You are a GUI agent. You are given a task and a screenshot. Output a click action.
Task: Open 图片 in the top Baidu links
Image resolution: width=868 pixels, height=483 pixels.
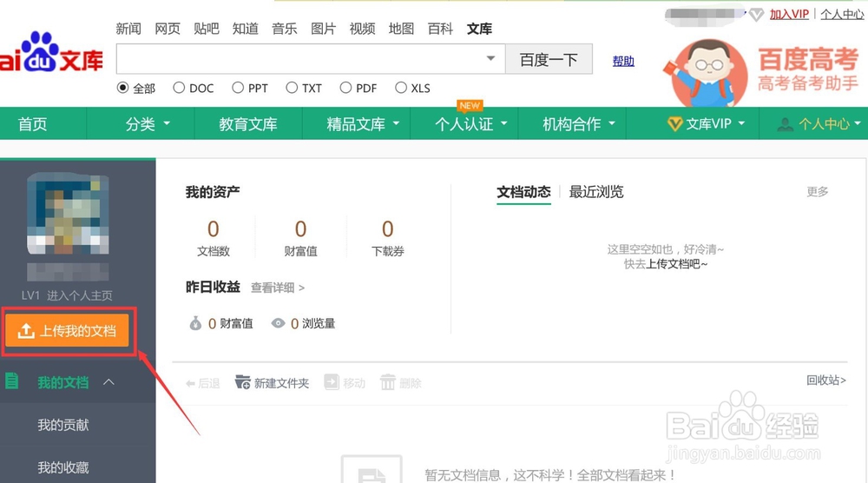323,29
